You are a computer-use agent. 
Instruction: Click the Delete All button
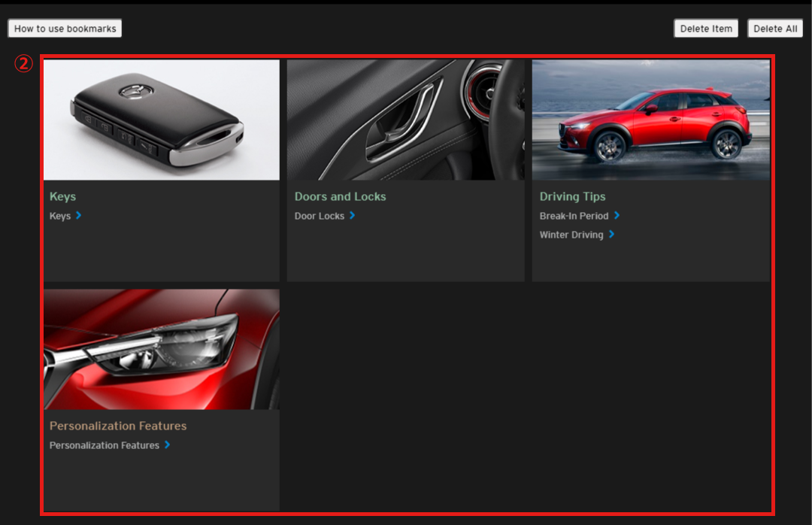[x=775, y=29]
